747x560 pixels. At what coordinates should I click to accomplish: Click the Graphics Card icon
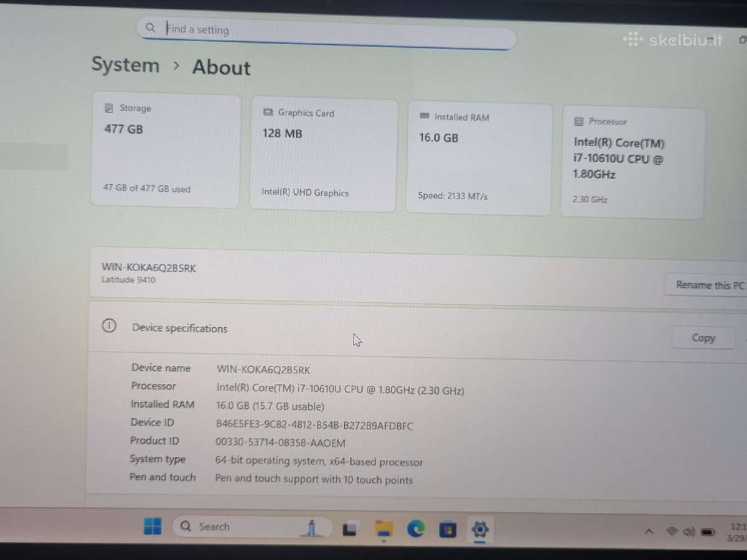tap(268, 113)
